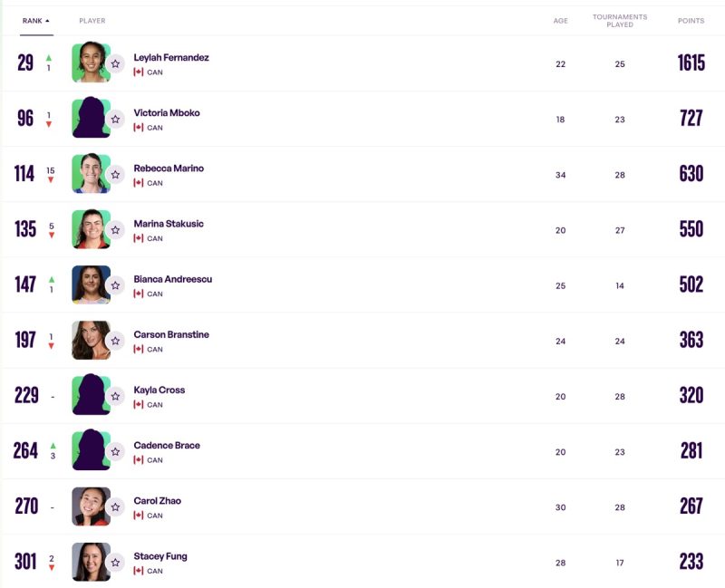Click the star icon beside Bianca Andreescu
Image resolution: width=725 pixels, height=588 pixels.
click(x=116, y=285)
